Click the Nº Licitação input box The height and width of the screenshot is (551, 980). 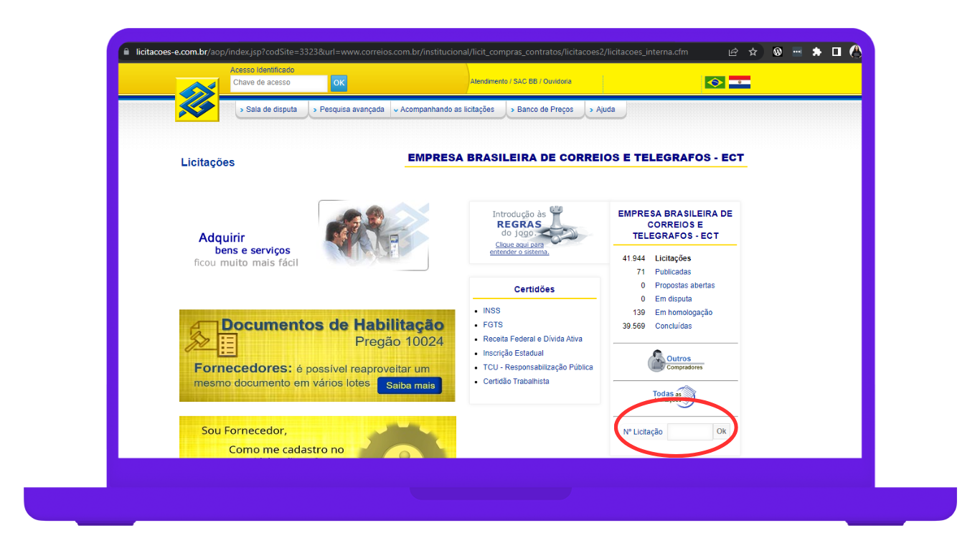click(689, 432)
